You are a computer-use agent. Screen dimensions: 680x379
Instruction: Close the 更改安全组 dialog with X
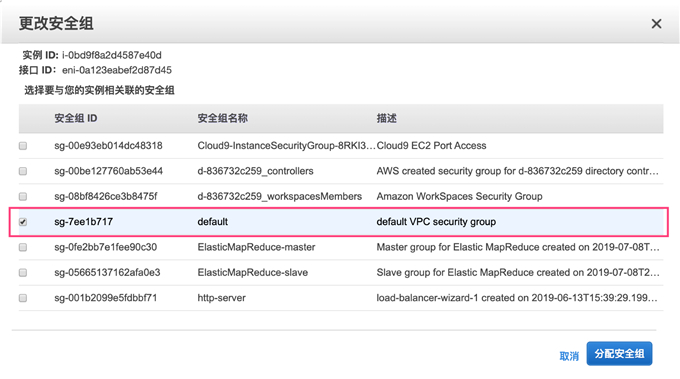[x=656, y=23]
